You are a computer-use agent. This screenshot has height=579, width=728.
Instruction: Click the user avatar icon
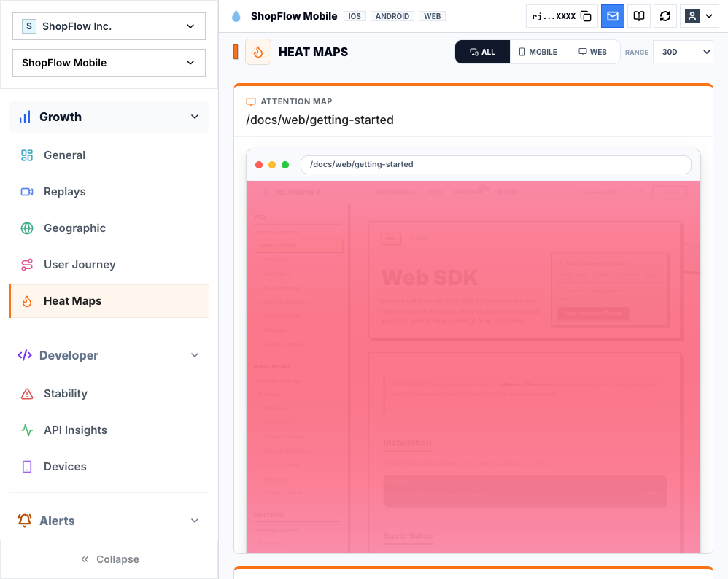[692, 16]
